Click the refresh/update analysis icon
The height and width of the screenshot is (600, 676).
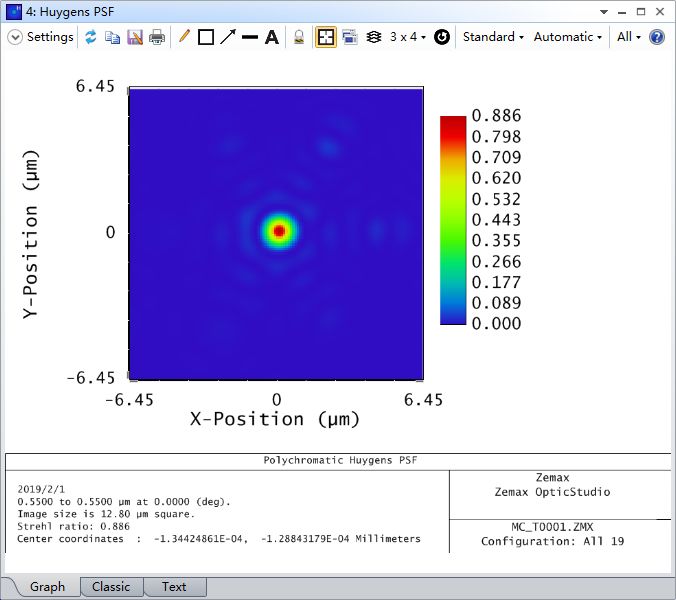pos(91,37)
